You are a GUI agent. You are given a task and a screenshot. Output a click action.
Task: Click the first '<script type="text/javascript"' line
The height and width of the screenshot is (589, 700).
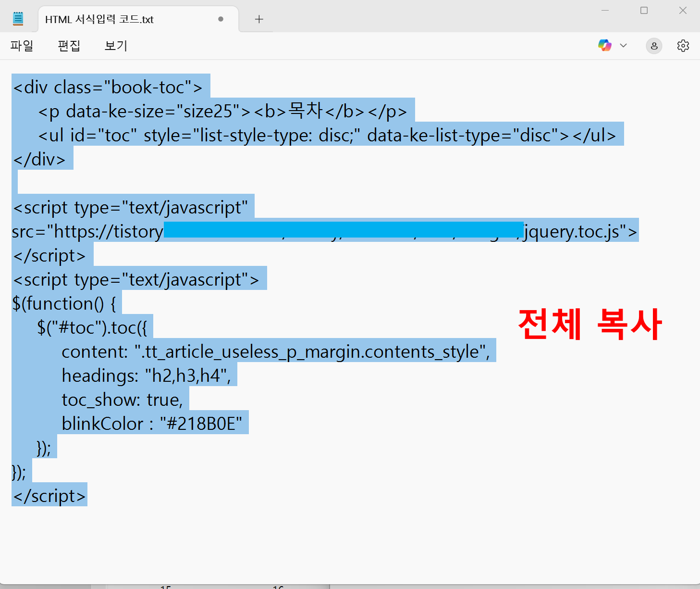(131, 207)
